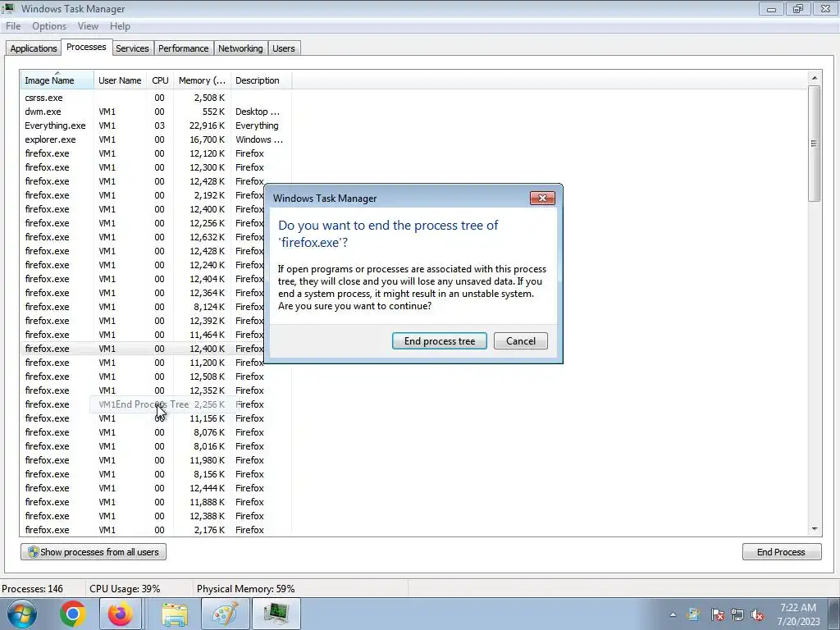Select the dwm.exe process row
This screenshot has height=630, width=840.
(155, 112)
